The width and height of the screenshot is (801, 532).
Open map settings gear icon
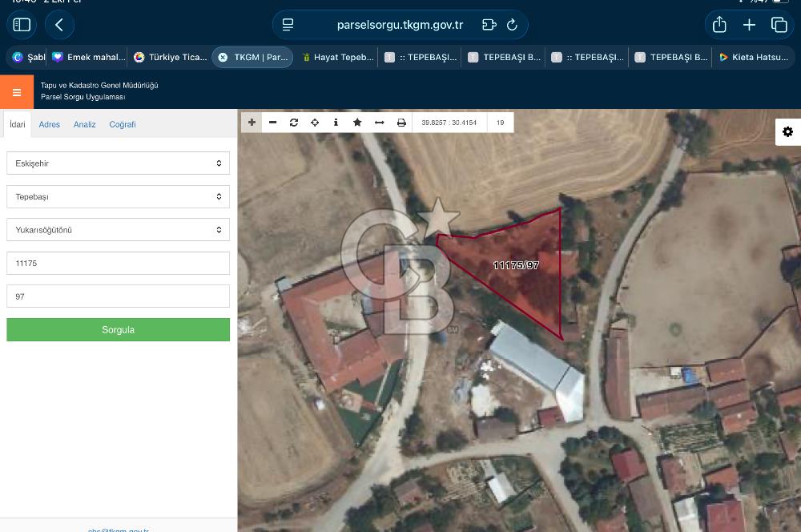[787, 132]
